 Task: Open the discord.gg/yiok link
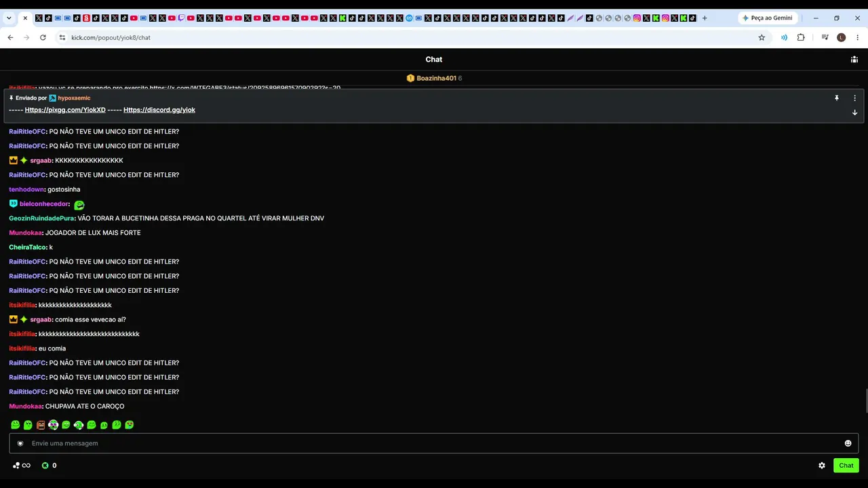pos(159,110)
